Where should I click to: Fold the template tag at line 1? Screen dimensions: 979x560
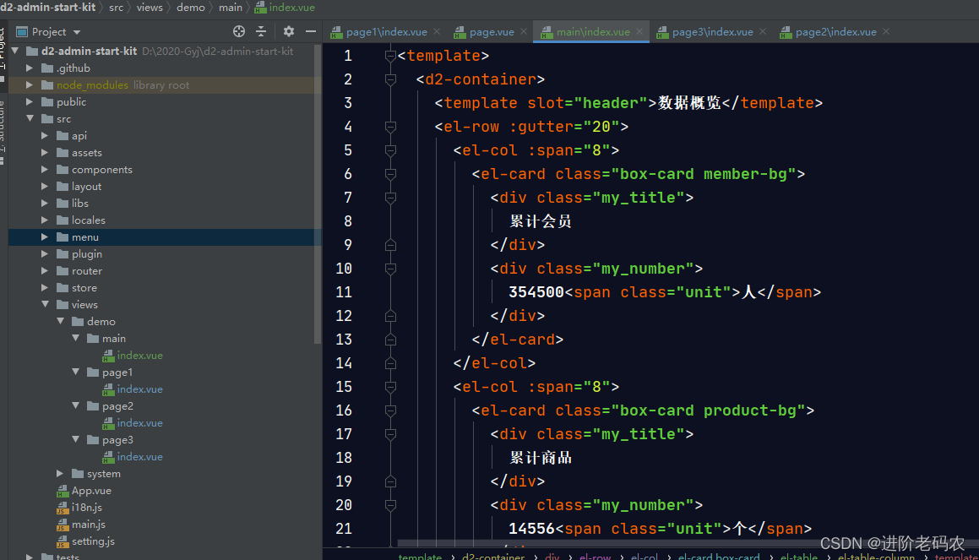tap(390, 56)
